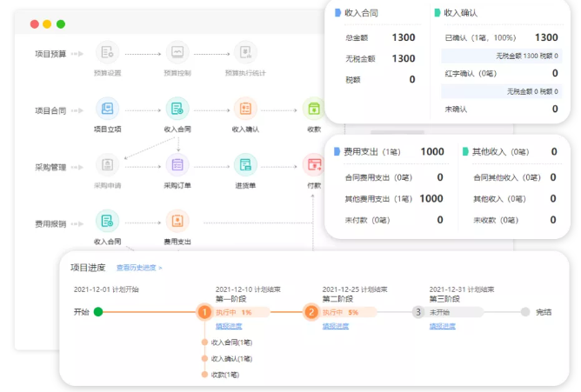The height and width of the screenshot is (392, 581).
Task: Click 未收款 (0笔) row
Action: [515, 220]
